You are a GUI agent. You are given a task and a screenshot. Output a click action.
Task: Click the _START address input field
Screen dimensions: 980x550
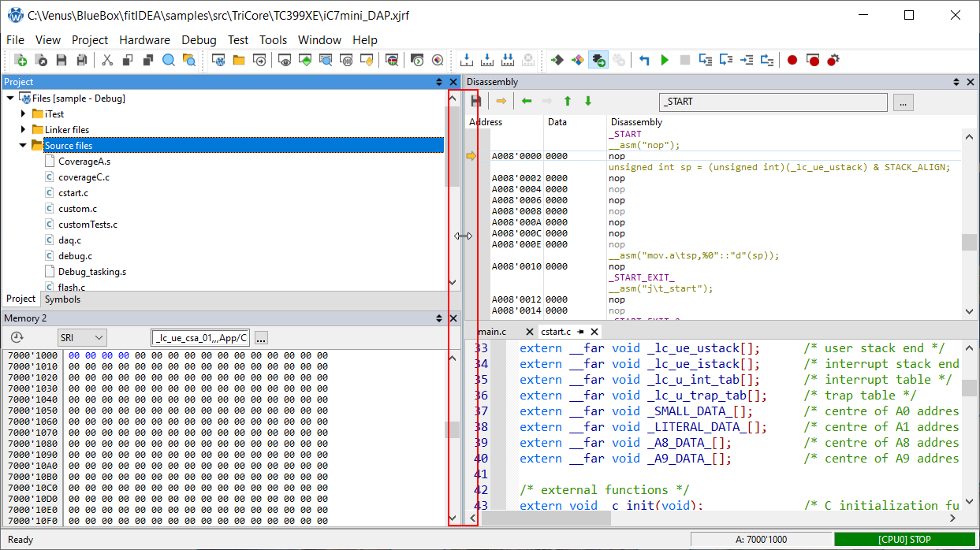pyautogui.click(x=773, y=102)
